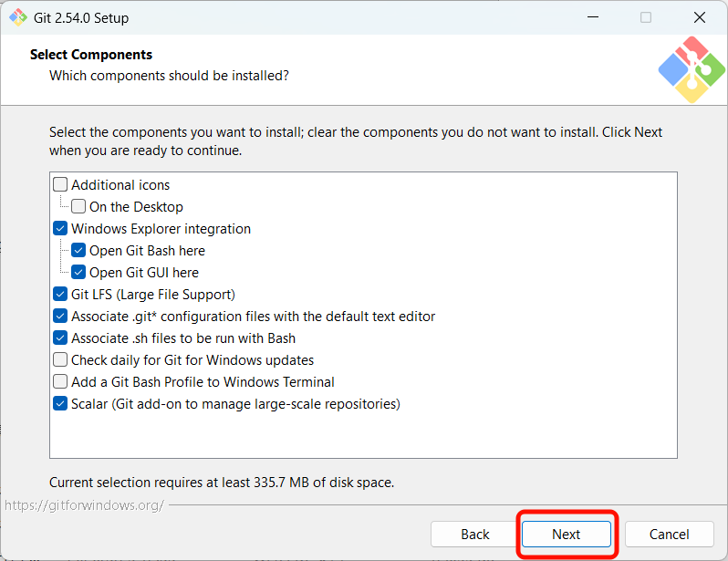
Task: Uncheck Associate .sh files with Bash
Action: click(60, 338)
